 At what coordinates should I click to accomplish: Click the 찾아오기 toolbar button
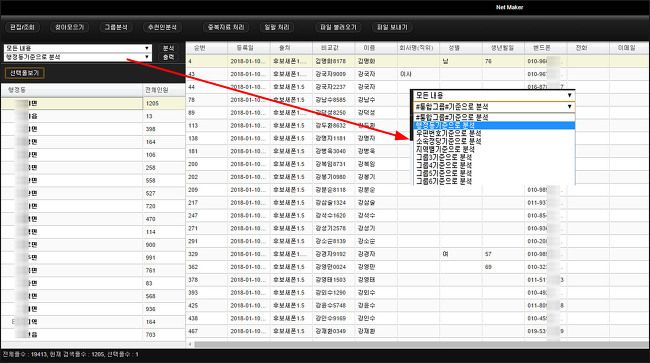pos(70,27)
